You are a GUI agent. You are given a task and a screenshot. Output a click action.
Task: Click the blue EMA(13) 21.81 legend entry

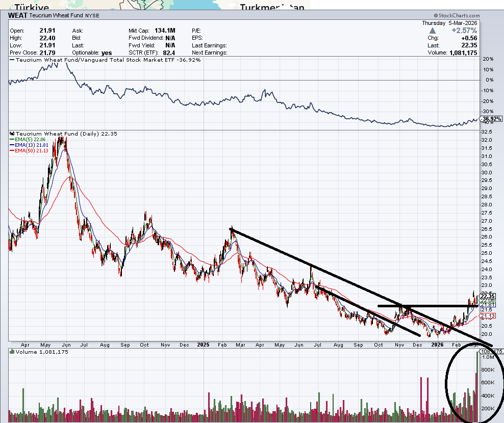(29, 145)
